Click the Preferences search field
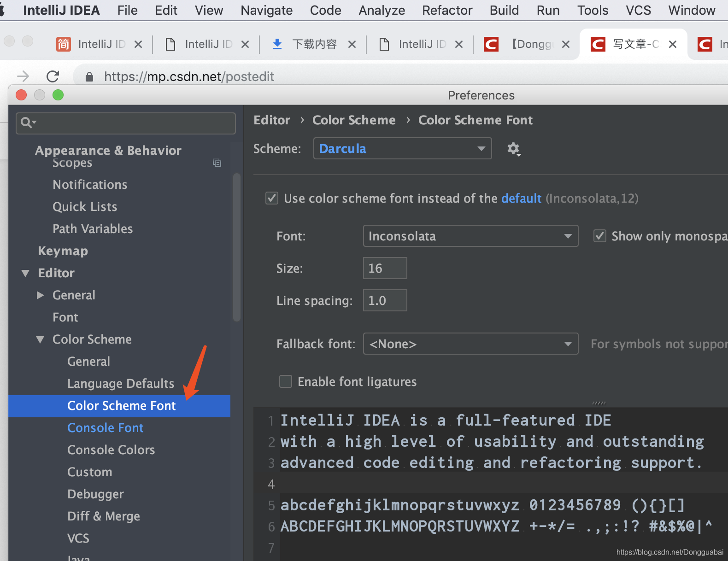Image resolution: width=728 pixels, height=561 pixels. pos(125,123)
